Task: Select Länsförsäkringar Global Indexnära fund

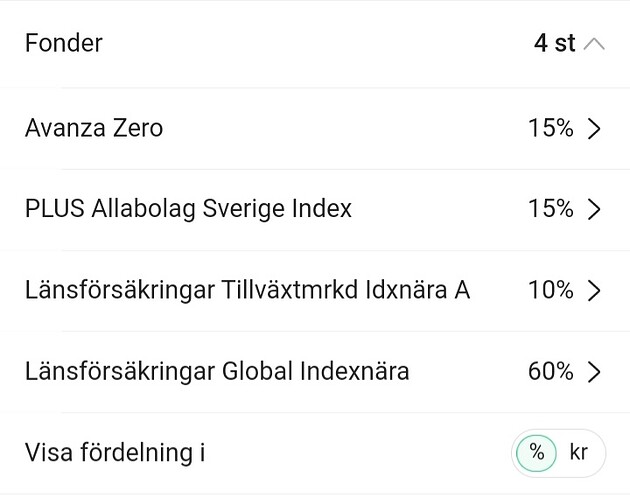Action: click(217, 373)
